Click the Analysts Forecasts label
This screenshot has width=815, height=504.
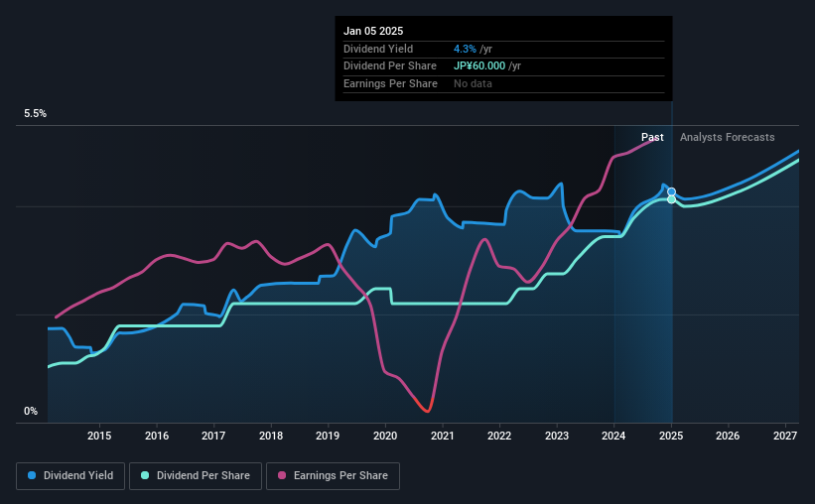[x=728, y=137]
